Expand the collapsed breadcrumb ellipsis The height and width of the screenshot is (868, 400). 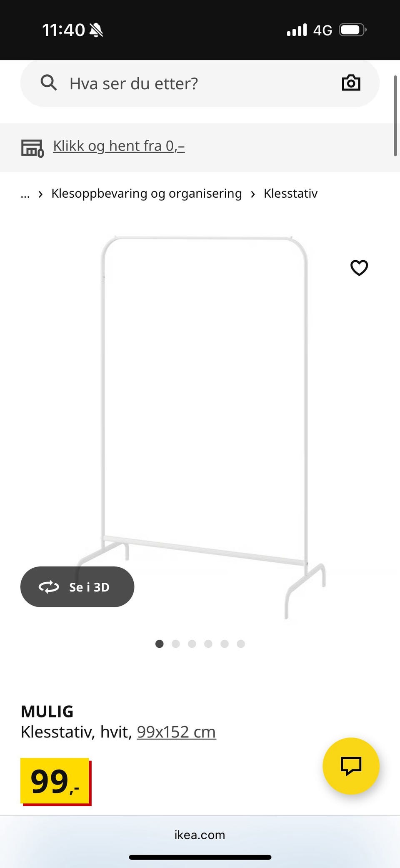pyautogui.click(x=25, y=194)
